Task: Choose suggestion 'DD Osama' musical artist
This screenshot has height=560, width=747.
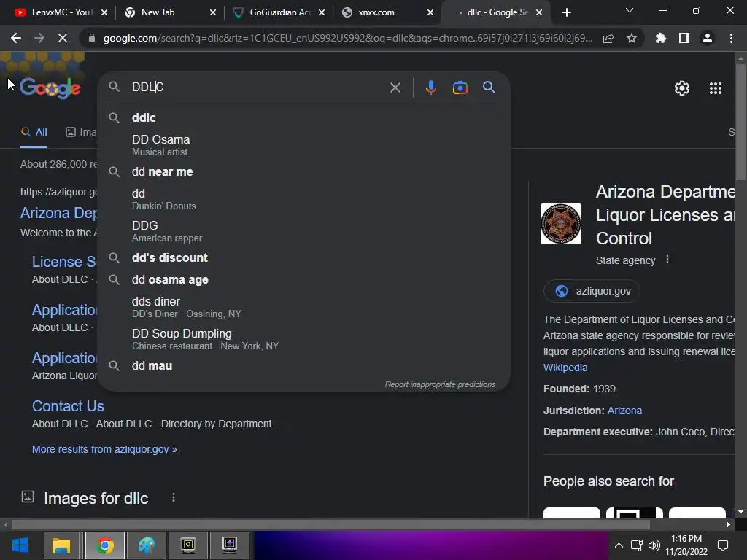Action: [x=304, y=145]
